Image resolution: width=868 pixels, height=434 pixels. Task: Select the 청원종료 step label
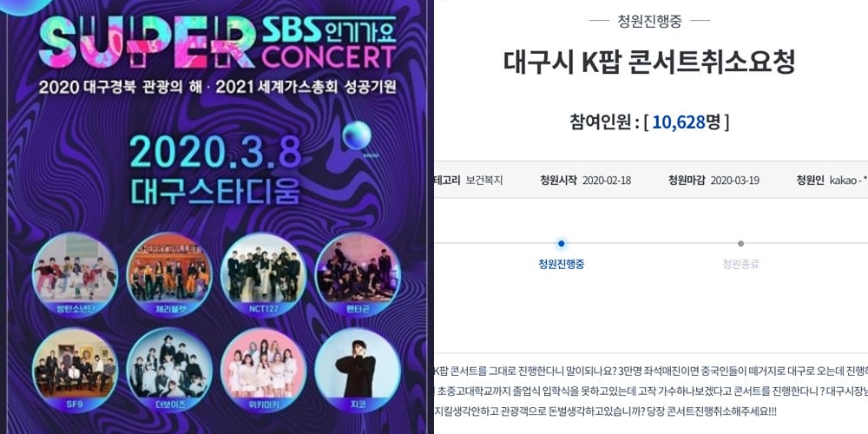(740, 264)
